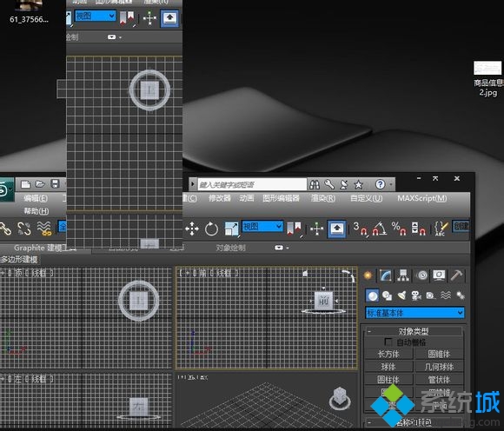
Task: Toggle the Angle Snap button
Action: click(x=380, y=229)
